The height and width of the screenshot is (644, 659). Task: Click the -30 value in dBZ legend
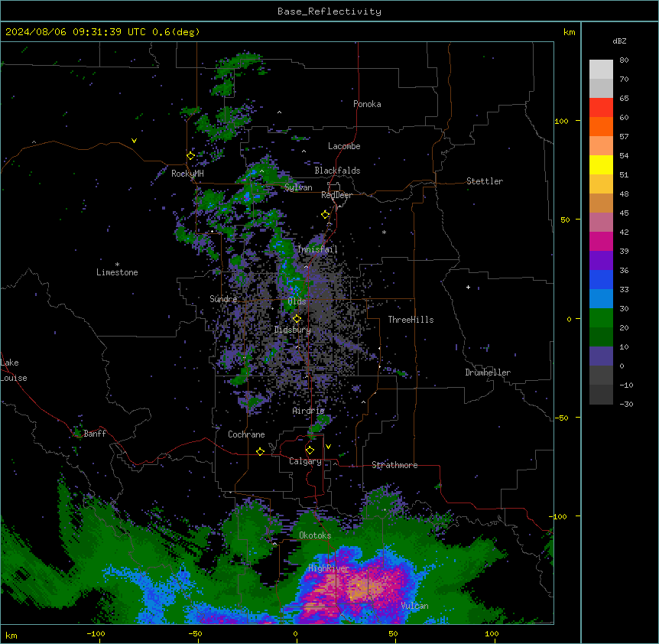pyautogui.click(x=626, y=405)
